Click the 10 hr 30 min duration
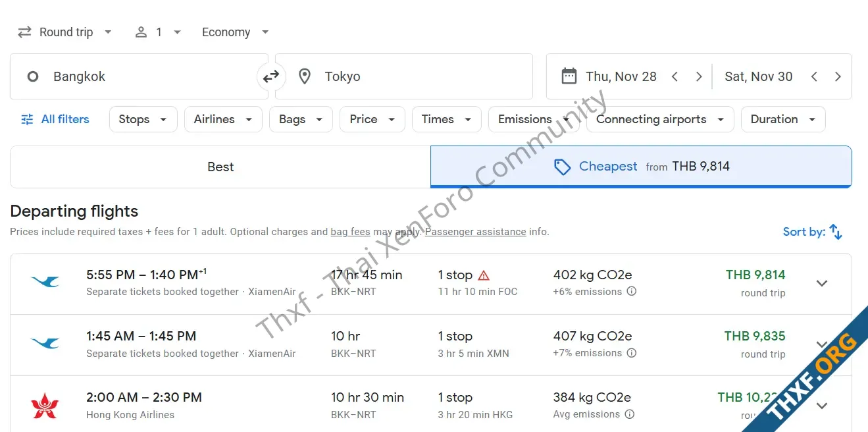The width and height of the screenshot is (868, 432). 367,397
